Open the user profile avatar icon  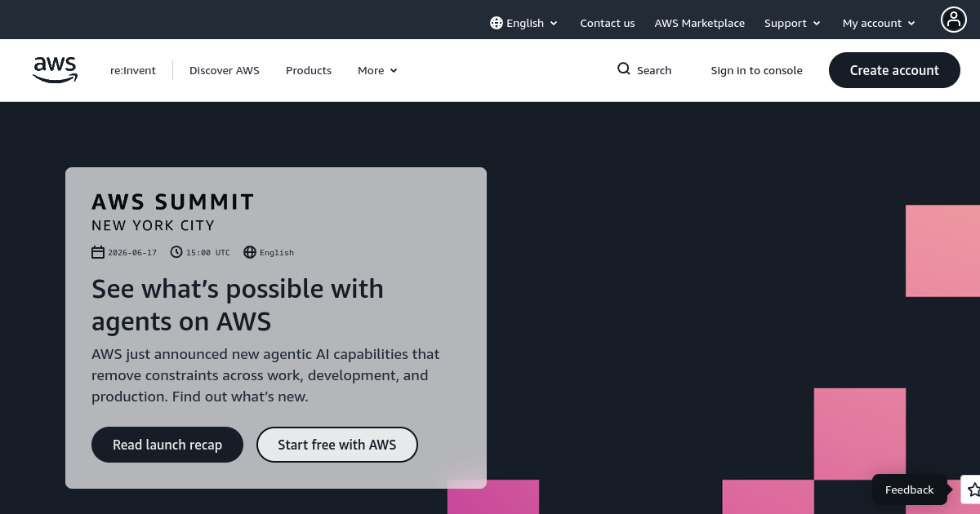(x=954, y=20)
